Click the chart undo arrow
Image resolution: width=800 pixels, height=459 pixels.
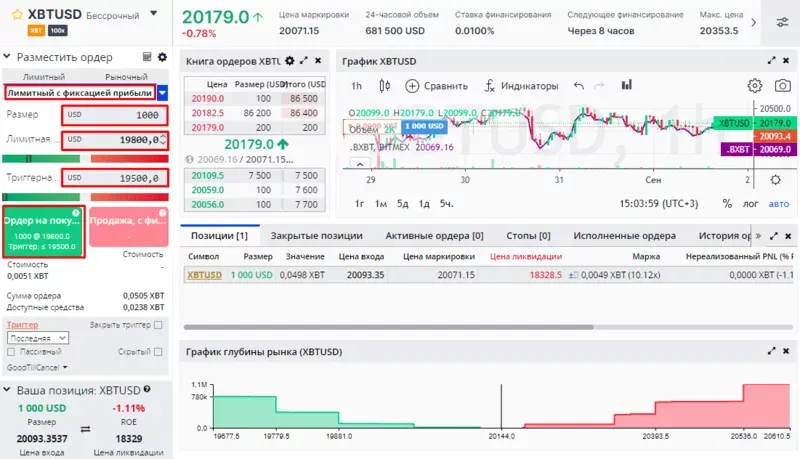[579, 85]
